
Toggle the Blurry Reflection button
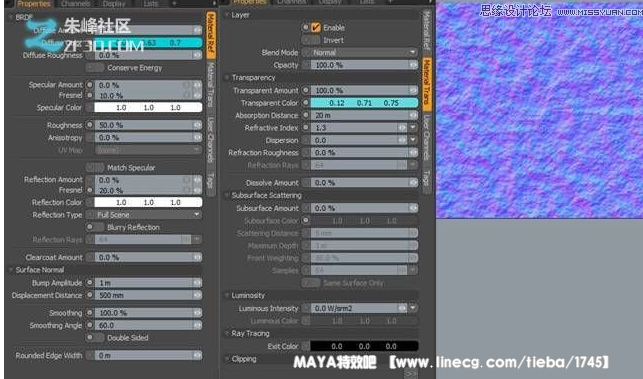pos(95,227)
